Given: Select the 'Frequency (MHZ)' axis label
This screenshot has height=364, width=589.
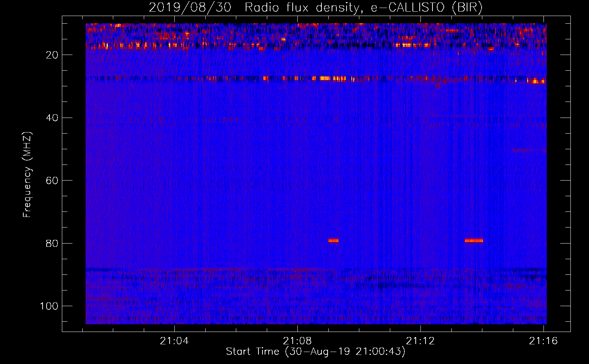Looking at the screenshot, I should pos(27,175).
